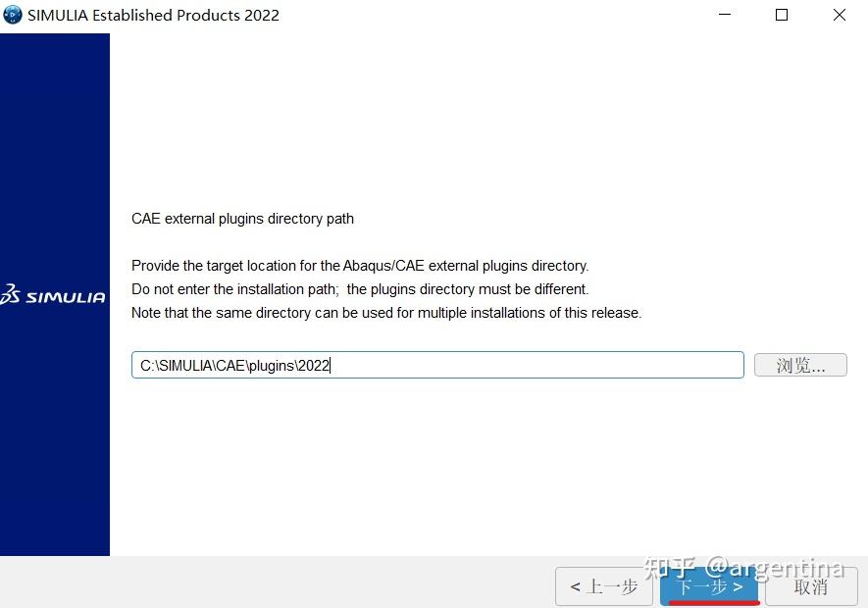
Task: Click the SIMULIA globe icon in the title bar
Action: pos(13,15)
